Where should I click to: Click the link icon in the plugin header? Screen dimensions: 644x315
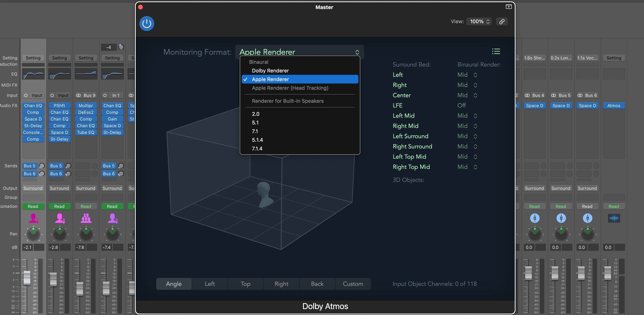[x=502, y=21]
